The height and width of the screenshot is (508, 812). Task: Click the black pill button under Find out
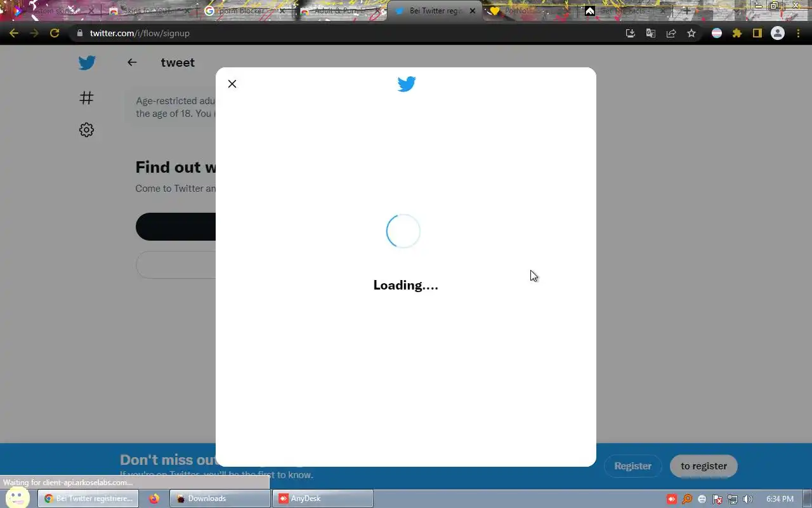click(176, 227)
